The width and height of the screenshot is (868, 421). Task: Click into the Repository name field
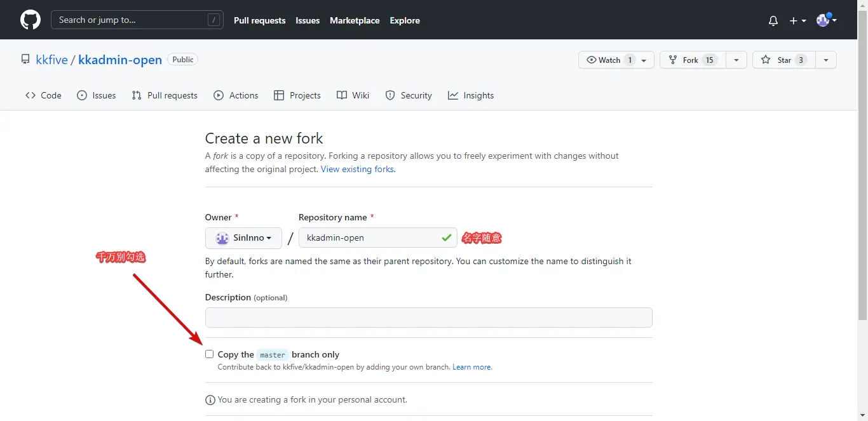click(378, 238)
